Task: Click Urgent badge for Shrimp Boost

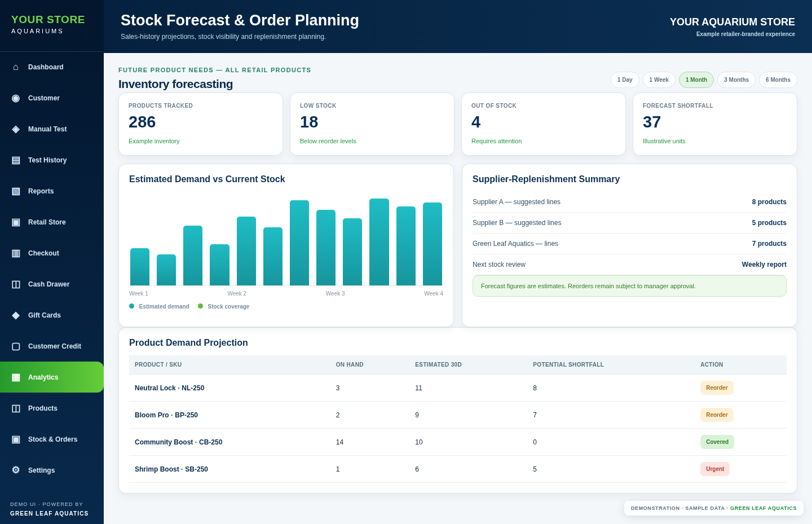Action: point(715,469)
